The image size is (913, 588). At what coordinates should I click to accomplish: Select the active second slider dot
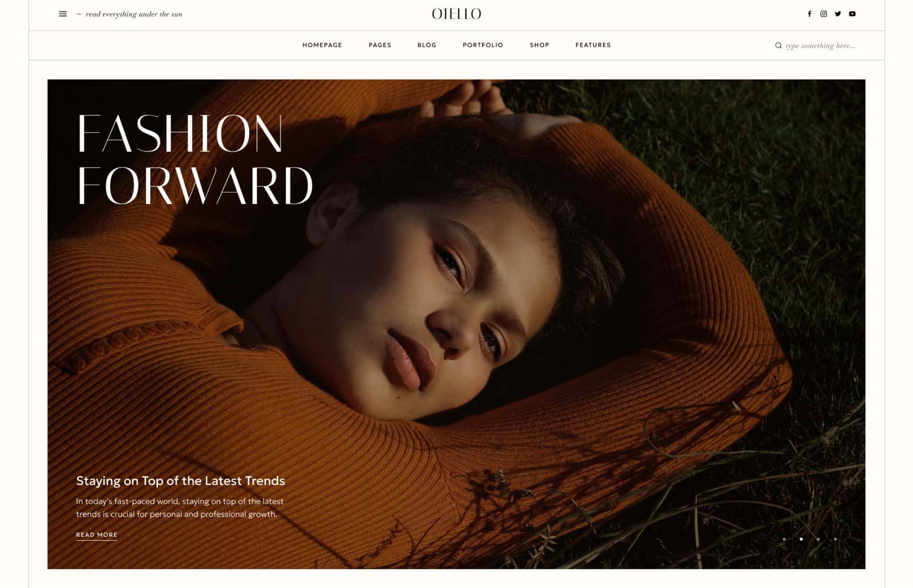[801, 539]
